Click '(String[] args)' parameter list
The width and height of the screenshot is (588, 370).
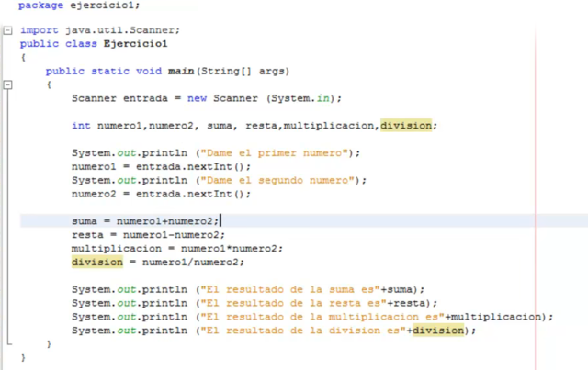point(243,72)
